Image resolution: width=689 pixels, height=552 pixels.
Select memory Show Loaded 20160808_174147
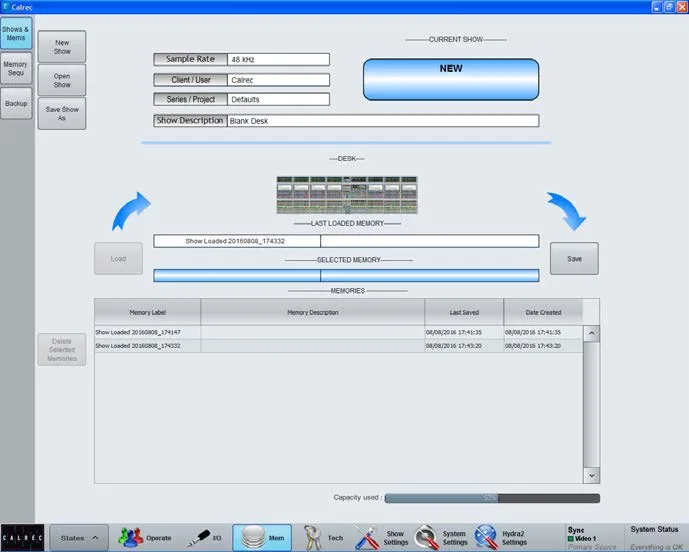click(339, 332)
